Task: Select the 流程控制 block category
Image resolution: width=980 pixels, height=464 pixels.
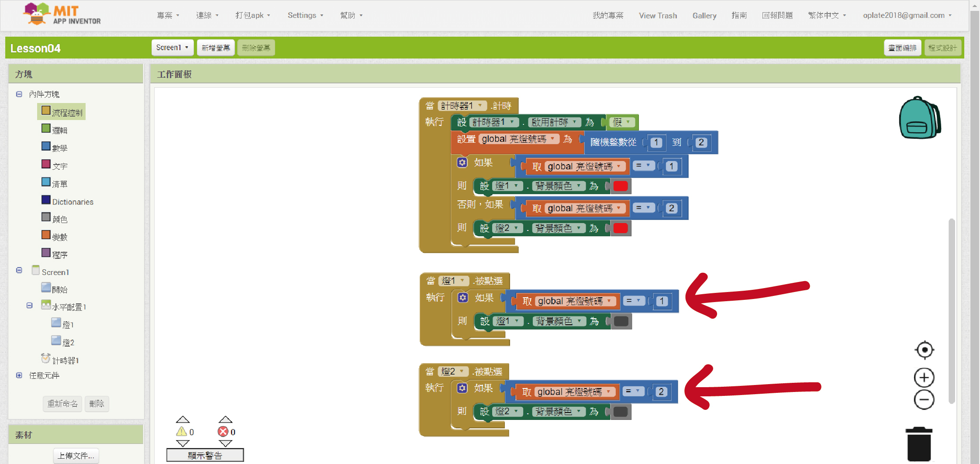Action: click(x=62, y=112)
